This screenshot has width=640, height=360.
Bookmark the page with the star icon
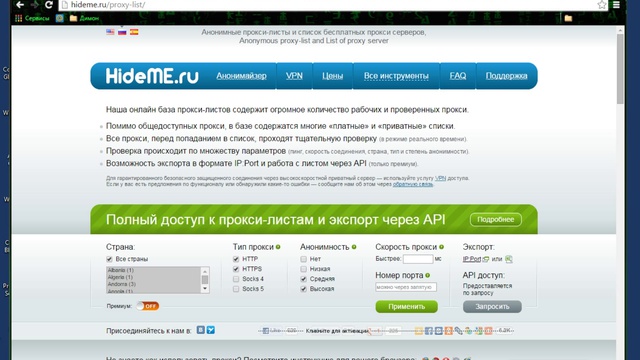click(x=602, y=5)
